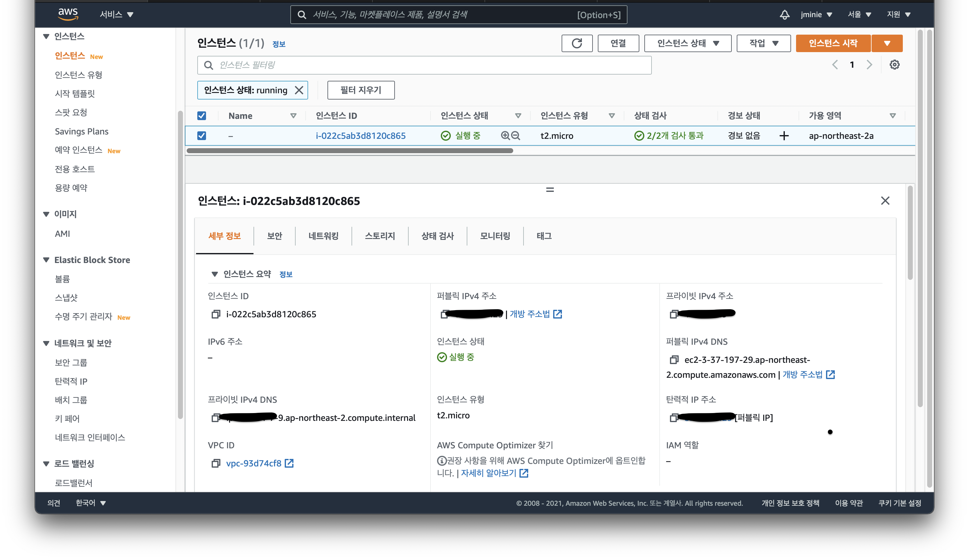Open VPC external link icon
Screen dimensions: 969x560
[x=289, y=464]
